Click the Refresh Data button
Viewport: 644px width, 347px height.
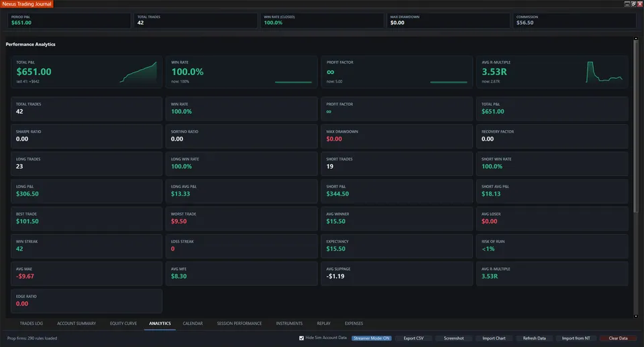pos(534,338)
